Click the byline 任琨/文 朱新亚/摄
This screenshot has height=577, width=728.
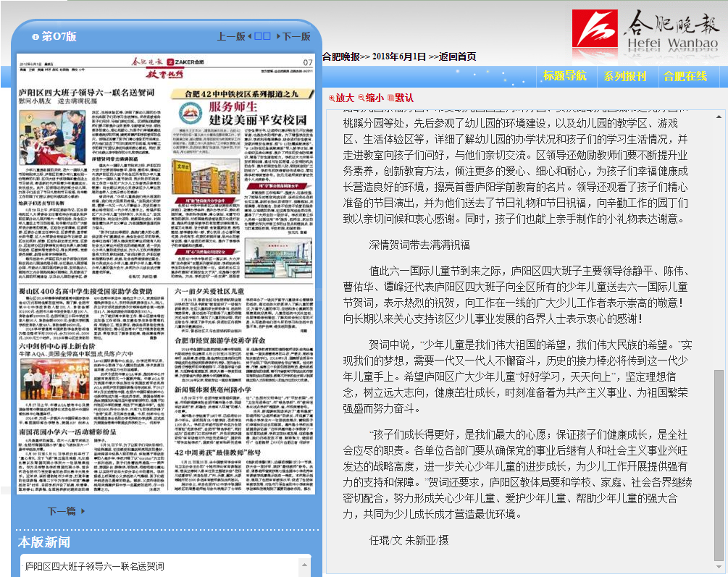pyautogui.click(x=409, y=540)
